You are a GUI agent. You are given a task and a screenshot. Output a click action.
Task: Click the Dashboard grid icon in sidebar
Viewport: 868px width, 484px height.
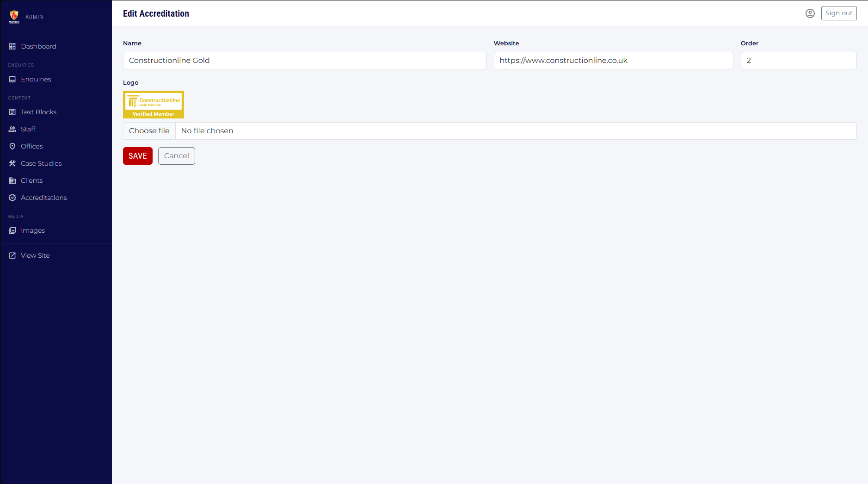coord(12,46)
